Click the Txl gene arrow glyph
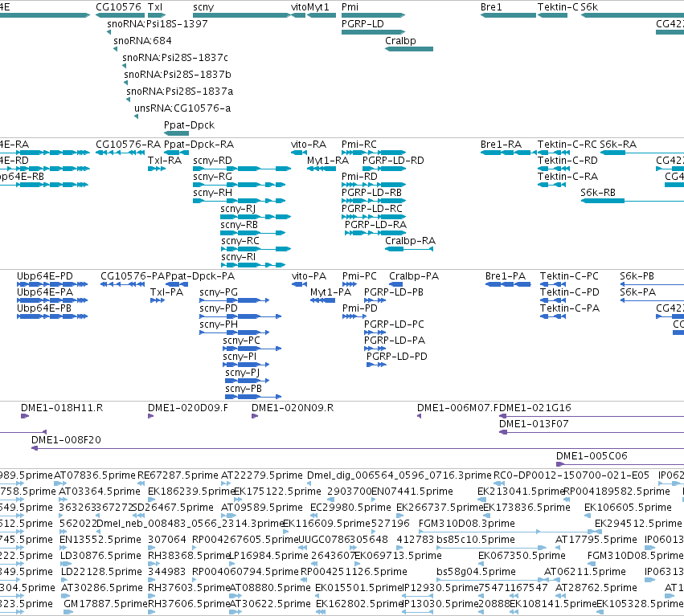Screen dimensions: 684x616 coord(157,15)
